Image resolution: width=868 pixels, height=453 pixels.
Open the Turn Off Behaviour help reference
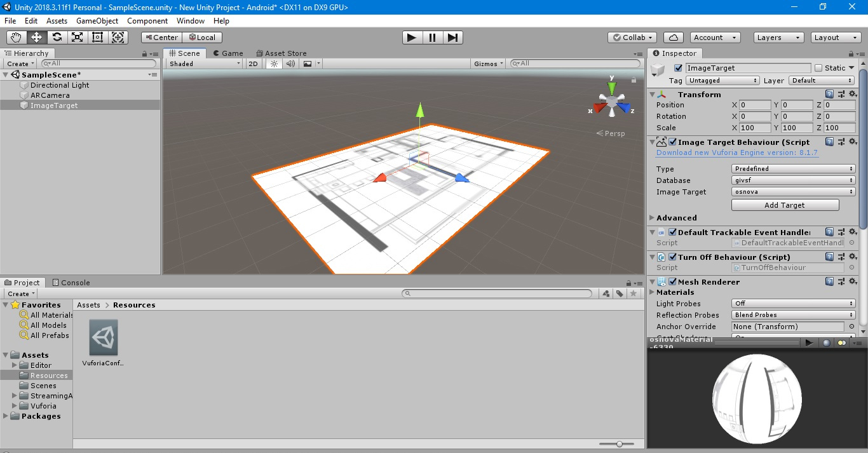click(x=829, y=257)
